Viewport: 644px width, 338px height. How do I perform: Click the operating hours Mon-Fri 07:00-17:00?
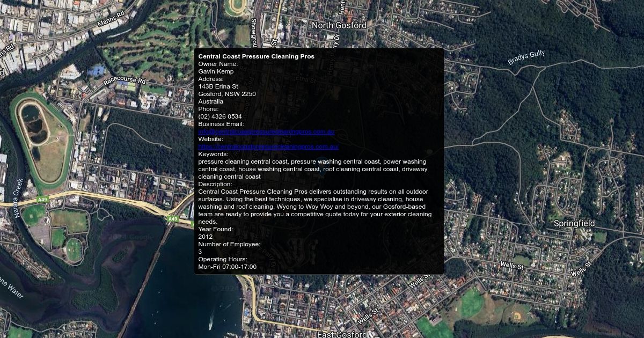228,267
